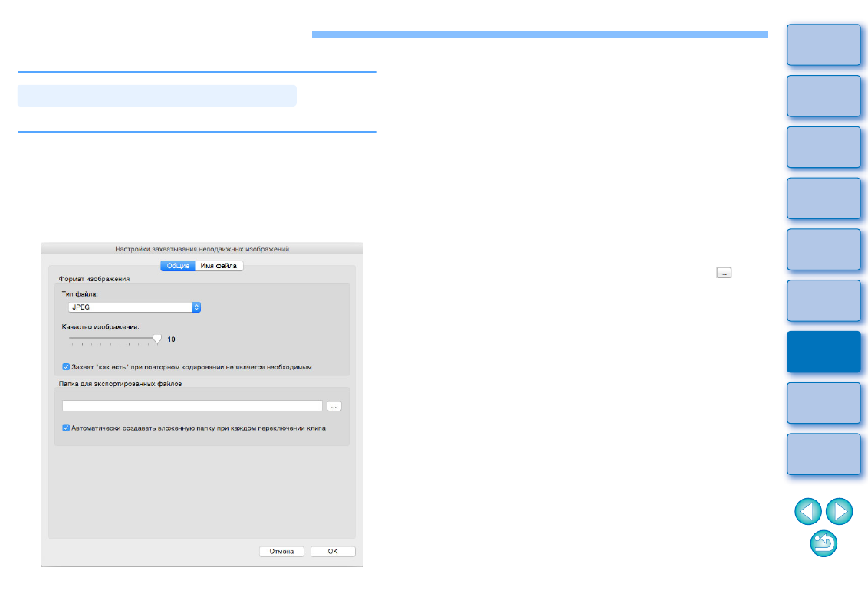Click the dialog title 'Настройки захватывания неподвижных изображений'

202,249
